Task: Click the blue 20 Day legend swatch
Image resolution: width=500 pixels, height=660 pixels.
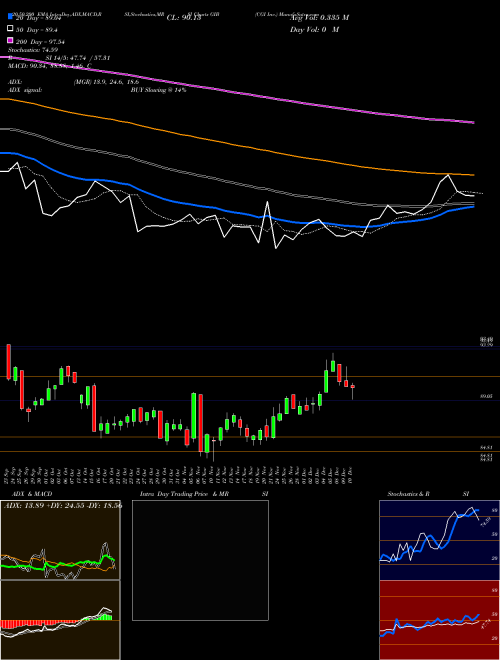Action: (10, 17)
